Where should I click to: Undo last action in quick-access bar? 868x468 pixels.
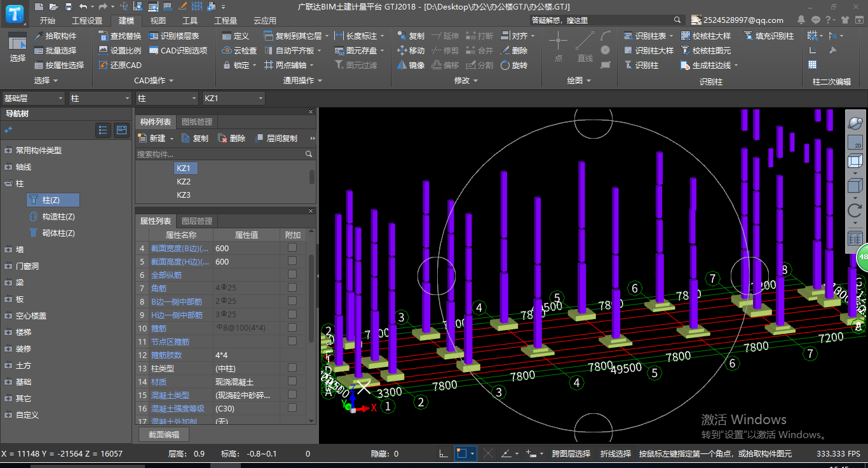[x=83, y=6]
